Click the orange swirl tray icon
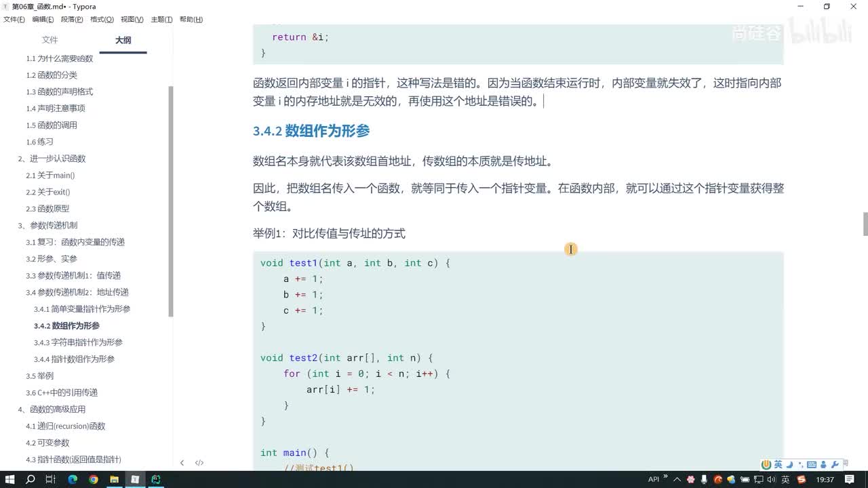868x488 pixels. pos(718,479)
